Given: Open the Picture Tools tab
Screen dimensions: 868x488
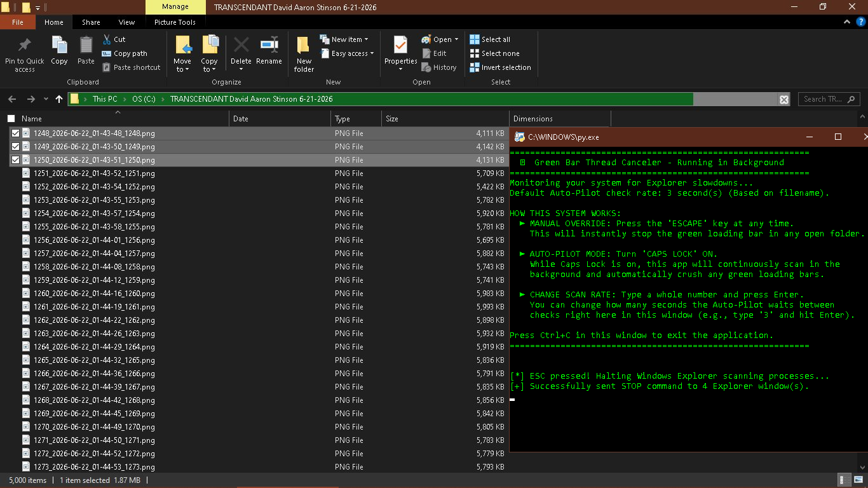Looking at the screenshot, I should coord(175,22).
